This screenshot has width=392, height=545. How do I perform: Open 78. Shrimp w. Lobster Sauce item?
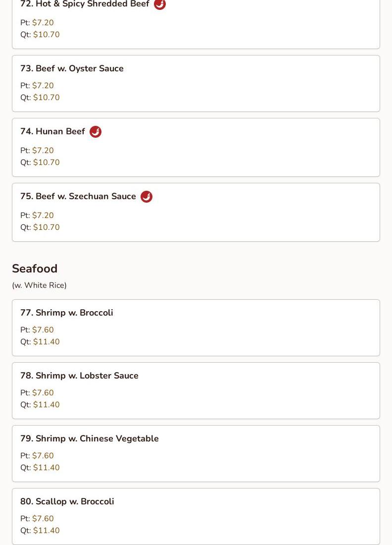click(x=196, y=391)
